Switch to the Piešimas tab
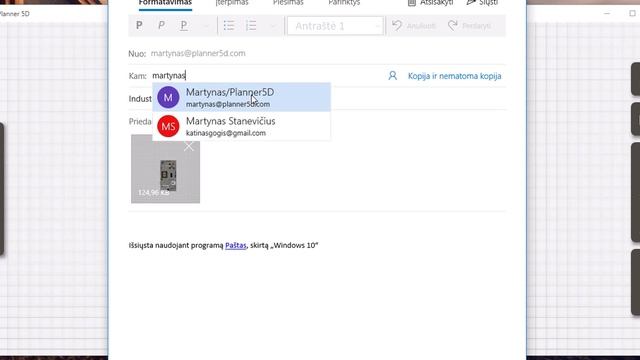Screen dimensions: 640x360 pos(288,3)
